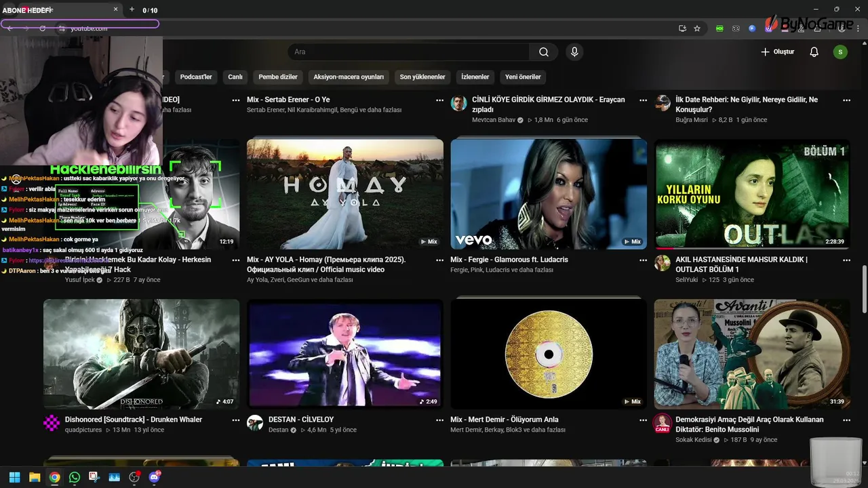The width and height of the screenshot is (868, 488).
Task: Open more options for DESTAN CİLVELOY video
Action: pyautogui.click(x=439, y=420)
